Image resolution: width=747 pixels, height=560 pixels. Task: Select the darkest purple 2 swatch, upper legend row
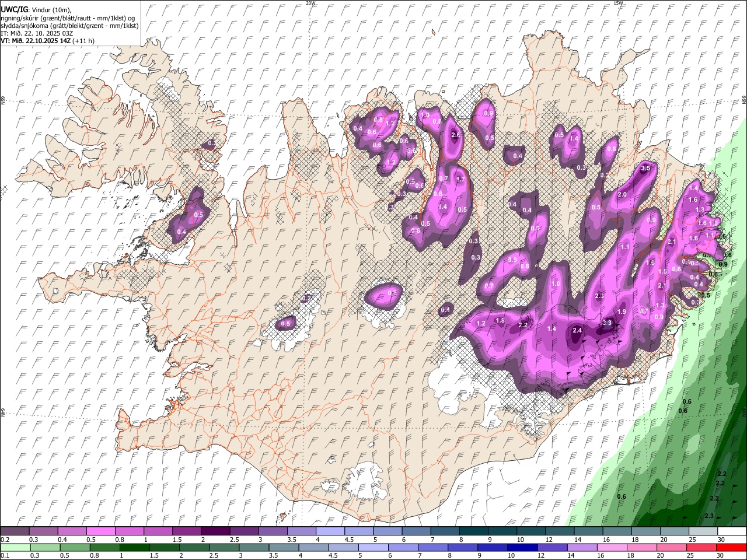(x=215, y=531)
